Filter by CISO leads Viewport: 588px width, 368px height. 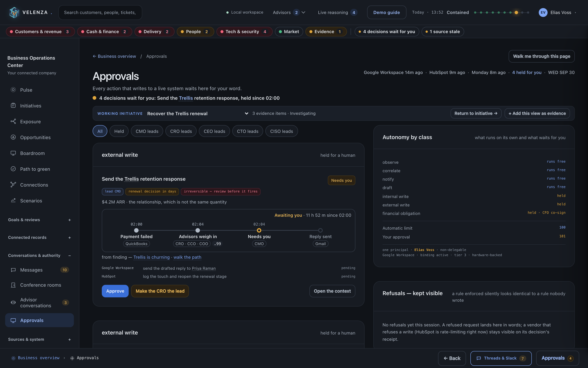(282, 131)
